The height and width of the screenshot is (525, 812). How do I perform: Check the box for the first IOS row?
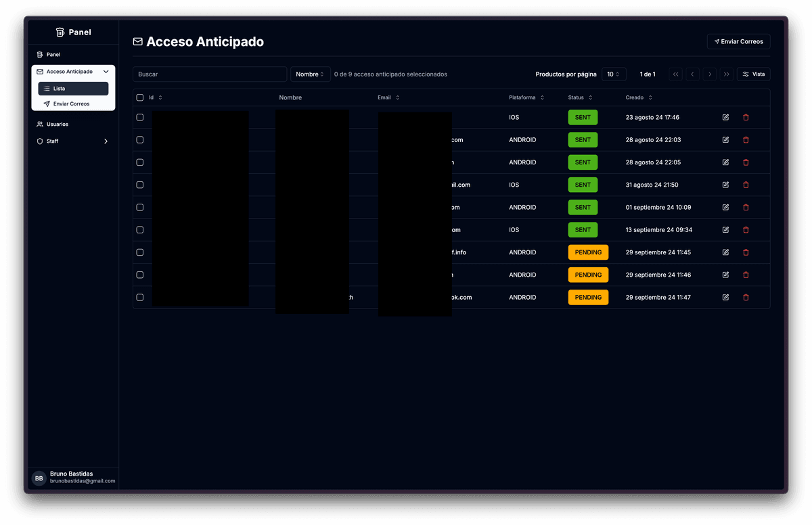click(140, 118)
